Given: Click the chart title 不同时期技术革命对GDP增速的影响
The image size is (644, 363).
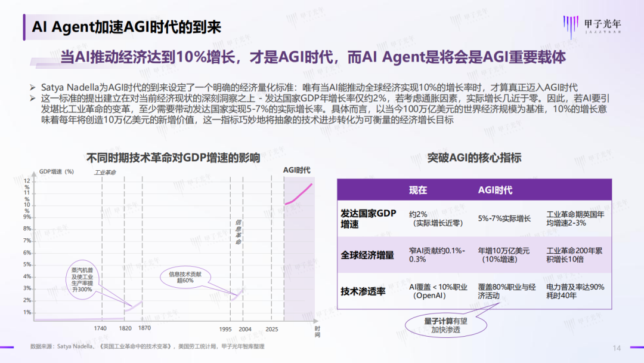Looking at the screenshot, I should (x=173, y=158).
